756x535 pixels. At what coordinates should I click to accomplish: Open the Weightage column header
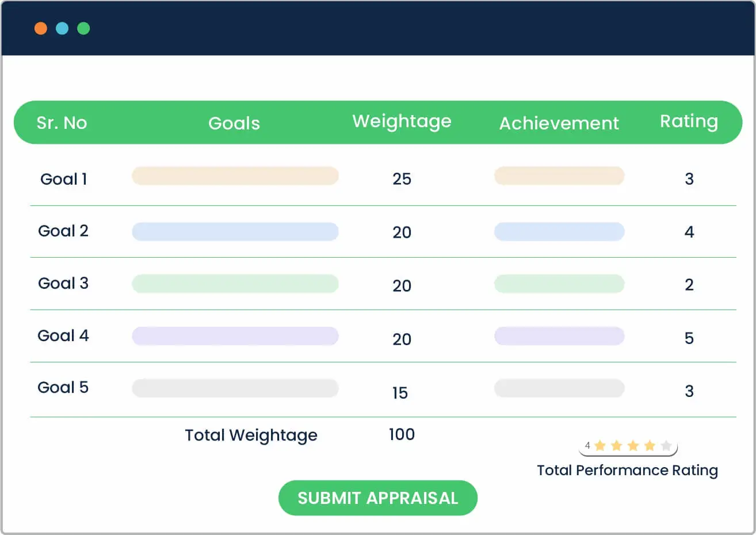pyautogui.click(x=402, y=121)
